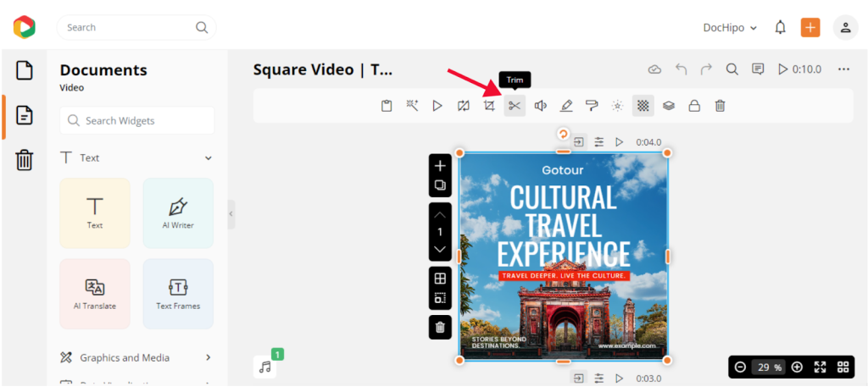Click the pencil border color icon
868x392 pixels.
tap(565, 106)
